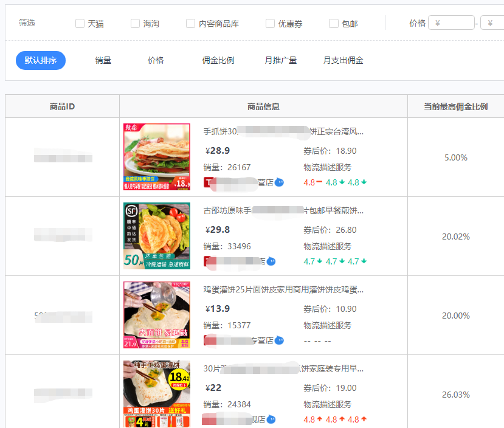Click the ¥13.9 price
Screen dimensions: 504x428
coord(218,309)
